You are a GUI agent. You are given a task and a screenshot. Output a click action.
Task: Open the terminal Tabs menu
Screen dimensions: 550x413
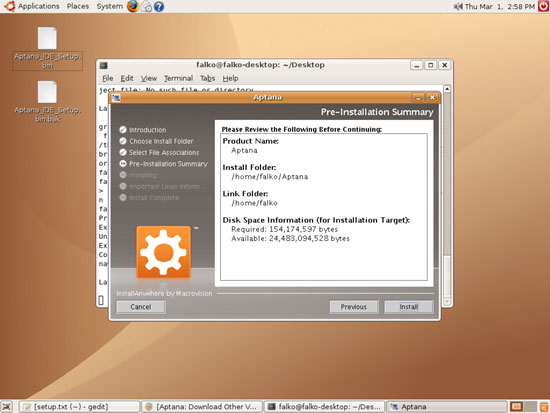207,78
